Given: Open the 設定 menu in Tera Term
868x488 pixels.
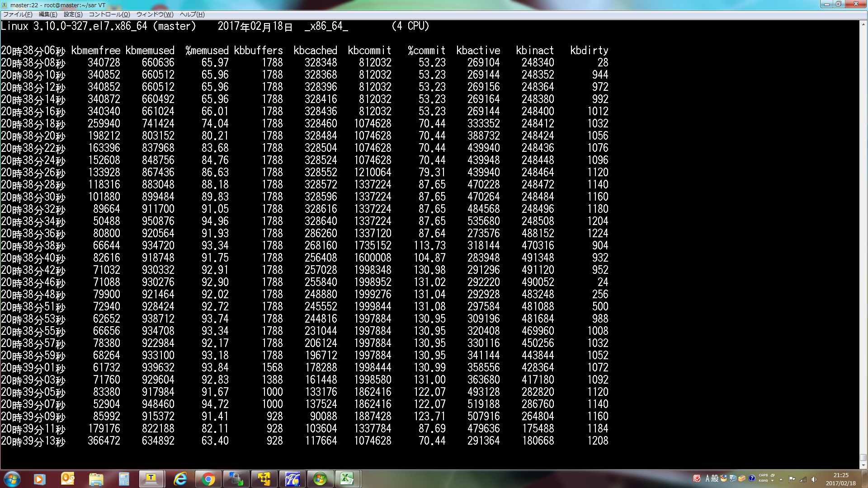Looking at the screenshot, I should click(x=73, y=14).
